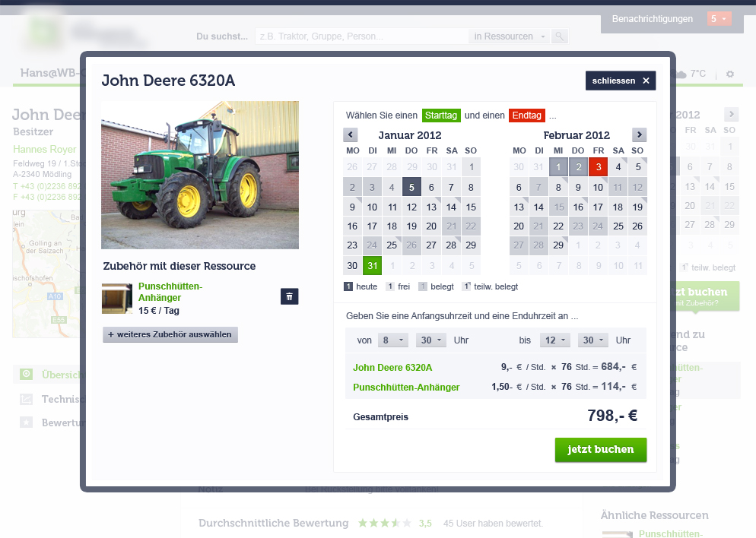Click the 'teilw. belegt' legend swatch in dialog
756x538 pixels.
pyautogui.click(x=466, y=286)
